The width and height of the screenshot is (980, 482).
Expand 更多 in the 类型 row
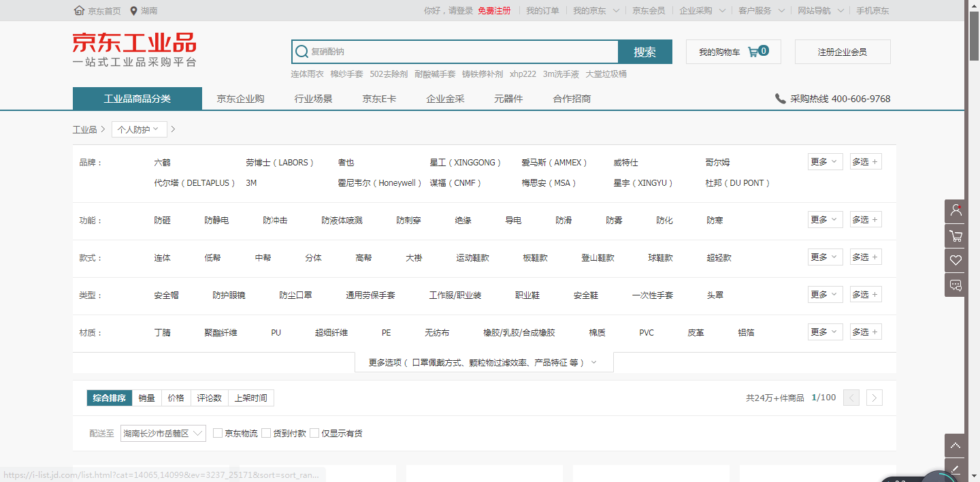tap(826, 295)
